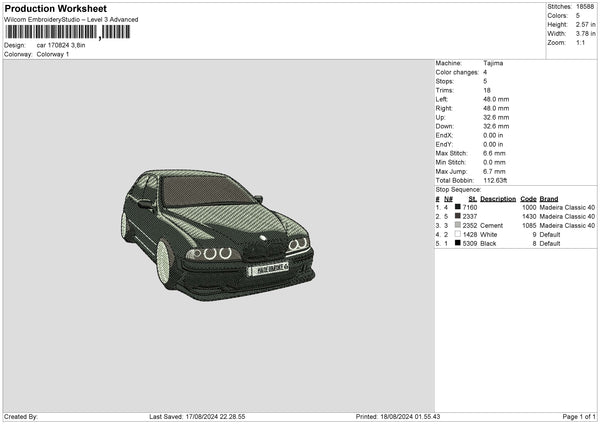Click the "Production Worksheet" title
Screen dimensions: 600x424
tap(55, 8)
